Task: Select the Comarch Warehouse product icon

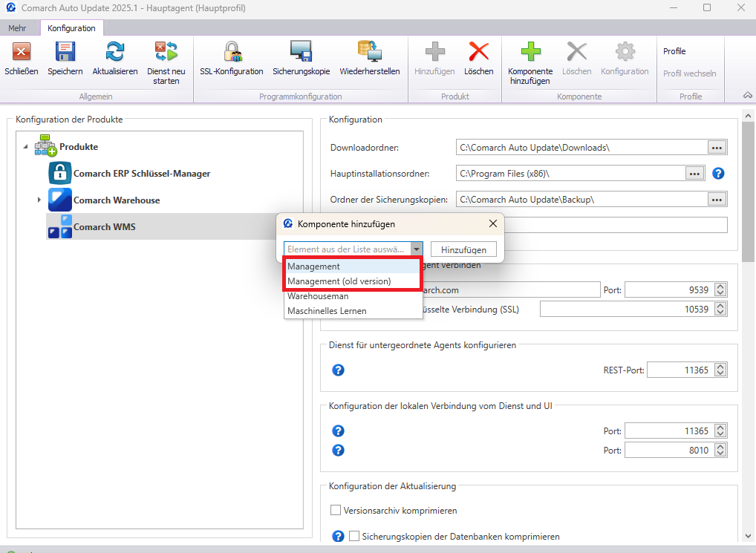Action: [x=60, y=200]
